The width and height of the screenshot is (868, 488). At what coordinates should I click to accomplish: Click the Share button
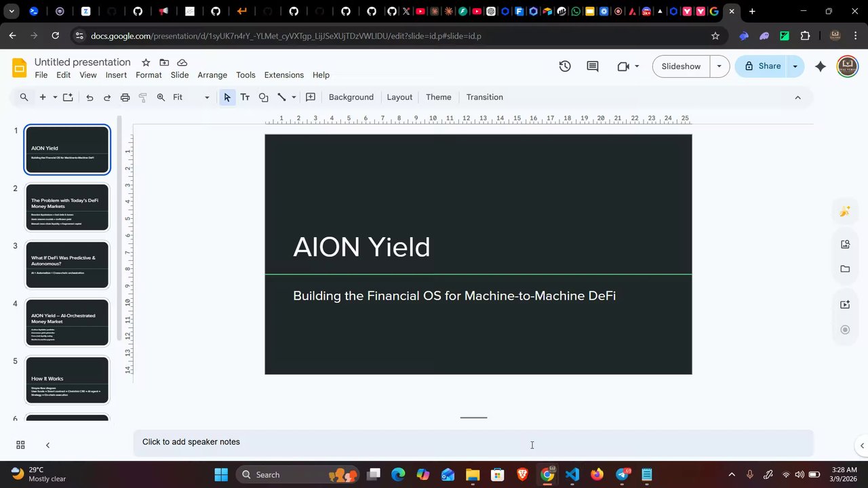pyautogui.click(x=762, y=66)
